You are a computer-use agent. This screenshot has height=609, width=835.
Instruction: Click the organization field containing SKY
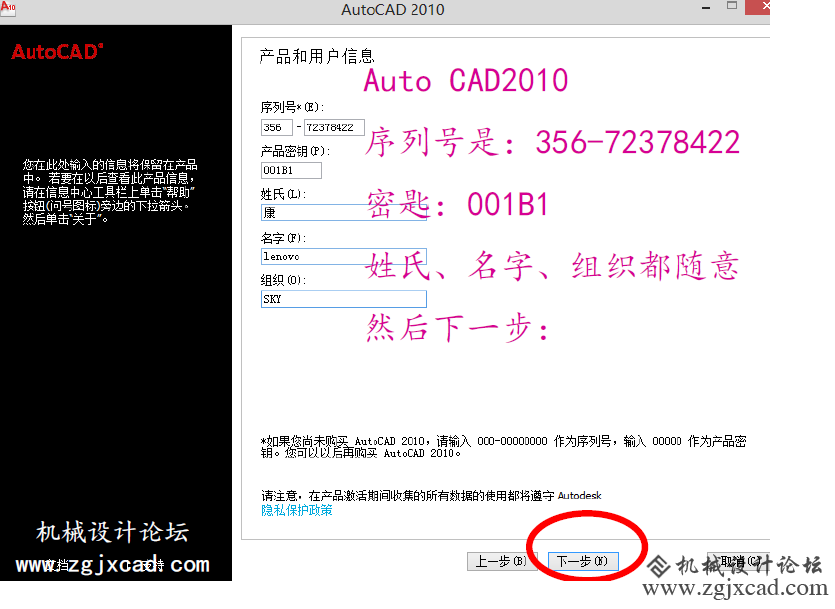tap(343, 299)
